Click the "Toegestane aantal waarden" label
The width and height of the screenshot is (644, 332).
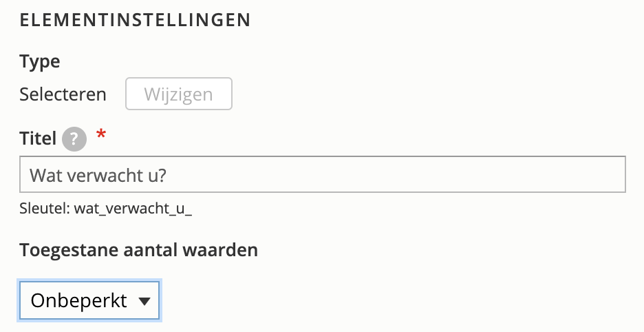tap(139, 250)
